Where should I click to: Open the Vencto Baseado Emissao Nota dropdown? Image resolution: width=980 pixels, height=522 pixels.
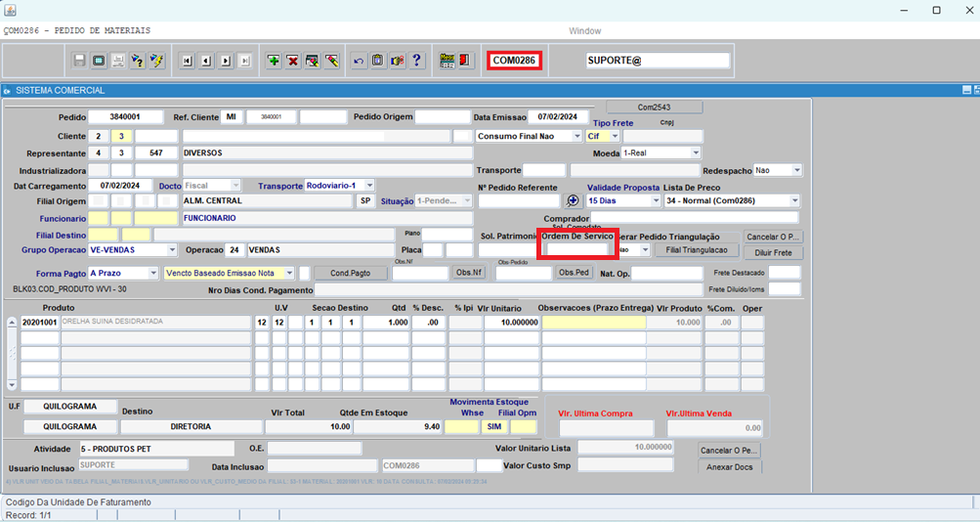tap(289, 273)
